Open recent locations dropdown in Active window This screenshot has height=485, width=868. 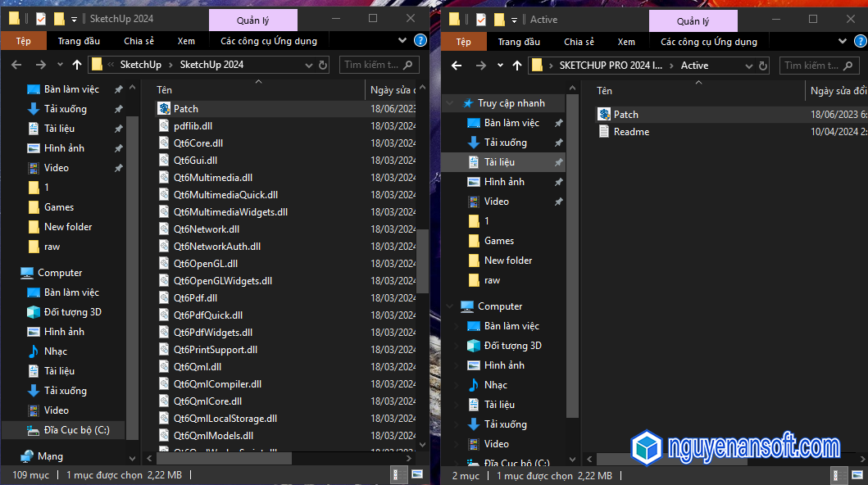pyautogui.click(x=500, y=66)
